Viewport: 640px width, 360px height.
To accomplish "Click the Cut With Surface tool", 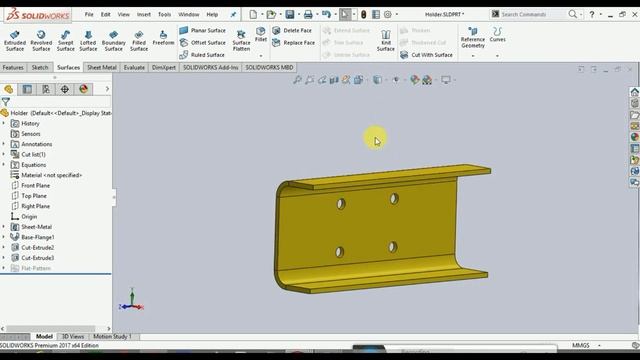I will click(426, 55).
